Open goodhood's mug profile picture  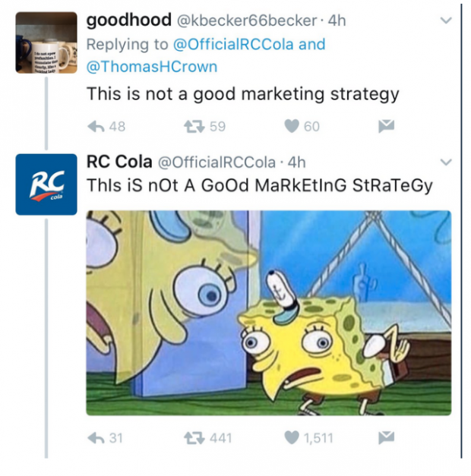(x=46, y=43)
